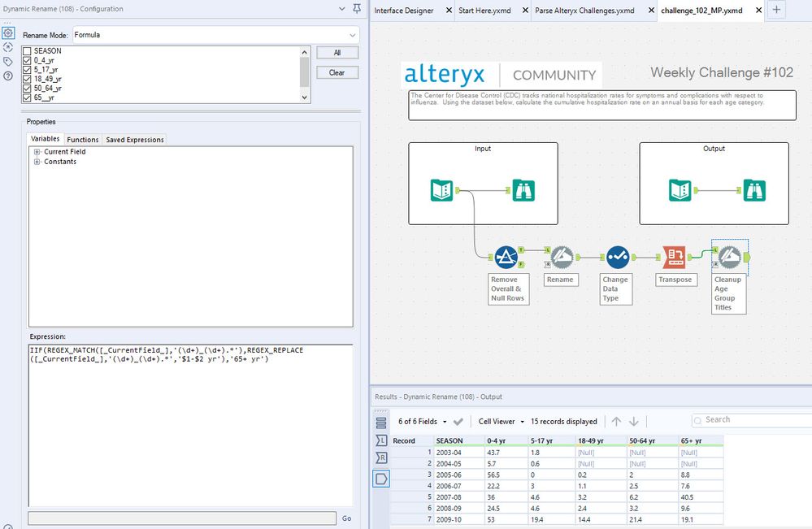Viewport: 812px width, 529px height.
Task: Pin the Configuration panel with pushpin icon
Action: pyautogui.click(x=357, y=9)
